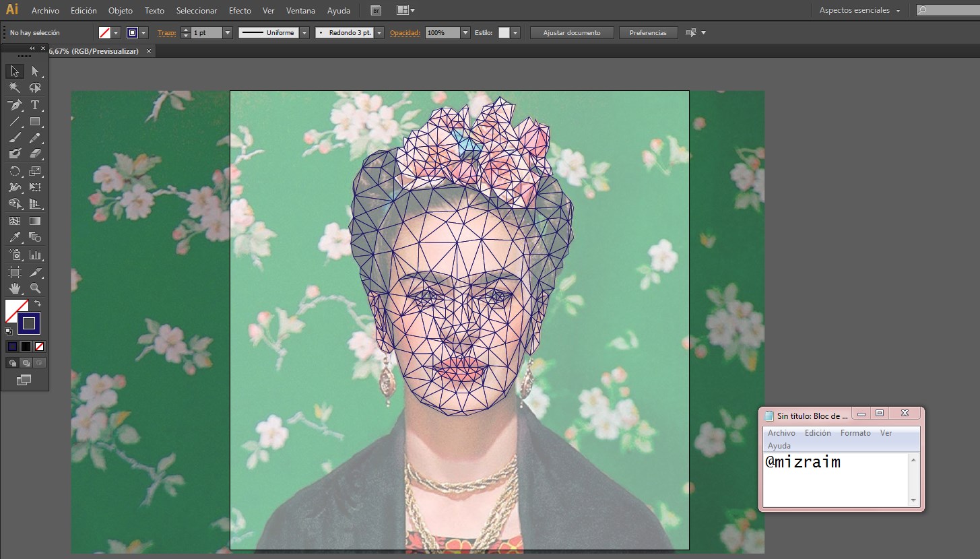Open Uniforme width profile dropdown
The height and width of the screenshot is (559, 980).
pos(304,32)
